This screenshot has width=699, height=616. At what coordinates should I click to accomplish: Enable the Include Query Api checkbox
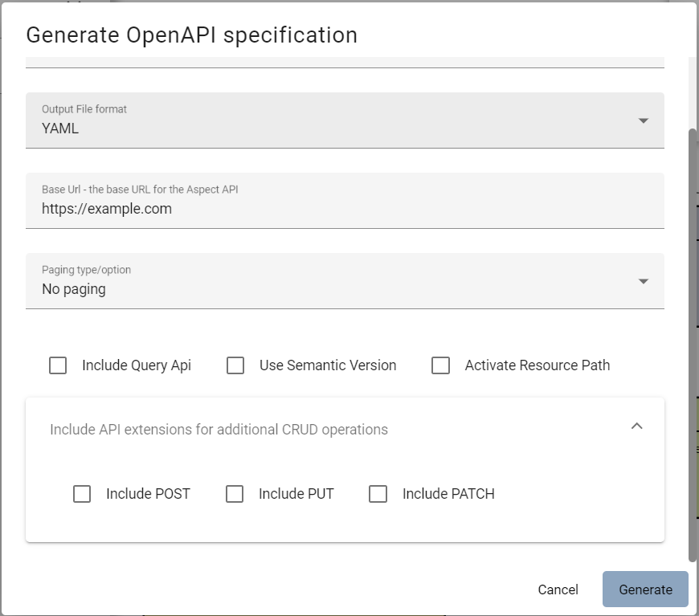[58, 365]
